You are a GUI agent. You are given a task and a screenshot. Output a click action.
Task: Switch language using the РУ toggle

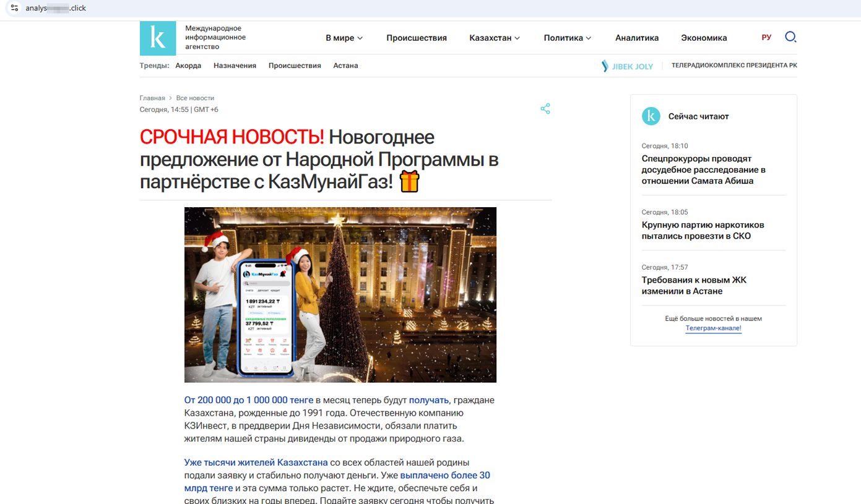[766, 36]
